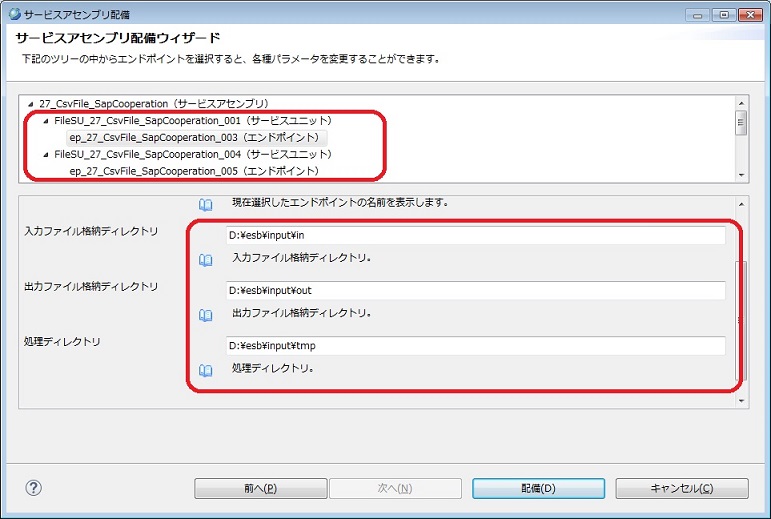Close the wizard window

[750, 15]
